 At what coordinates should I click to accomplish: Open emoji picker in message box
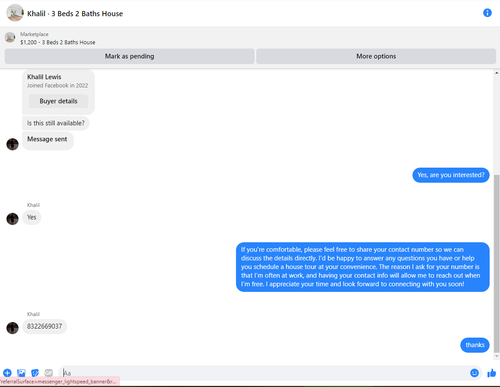474,373
